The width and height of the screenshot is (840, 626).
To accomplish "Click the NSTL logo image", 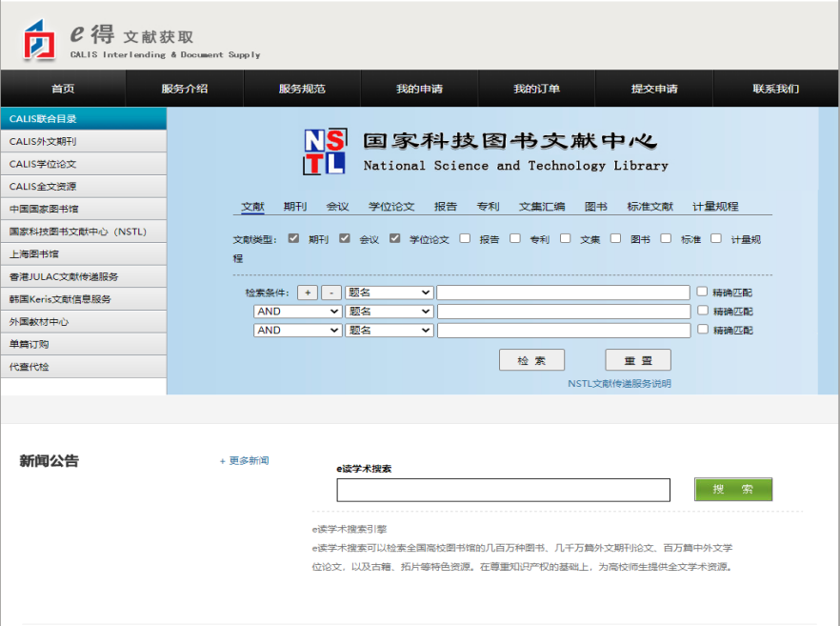I will coord(324,151).
